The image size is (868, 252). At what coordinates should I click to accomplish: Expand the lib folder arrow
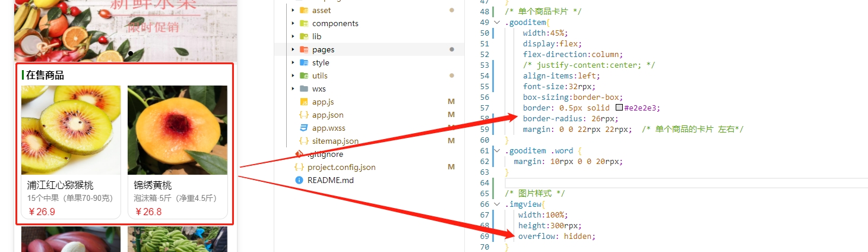(293, 36)
